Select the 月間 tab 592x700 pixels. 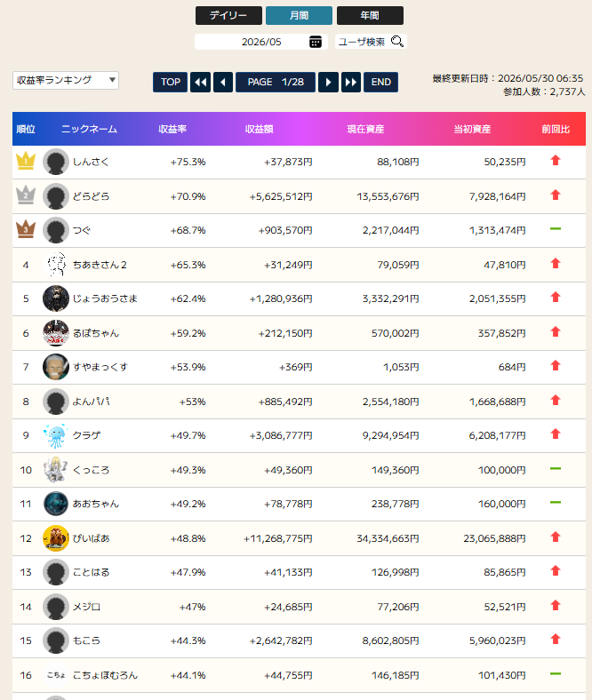pos(299,16)
